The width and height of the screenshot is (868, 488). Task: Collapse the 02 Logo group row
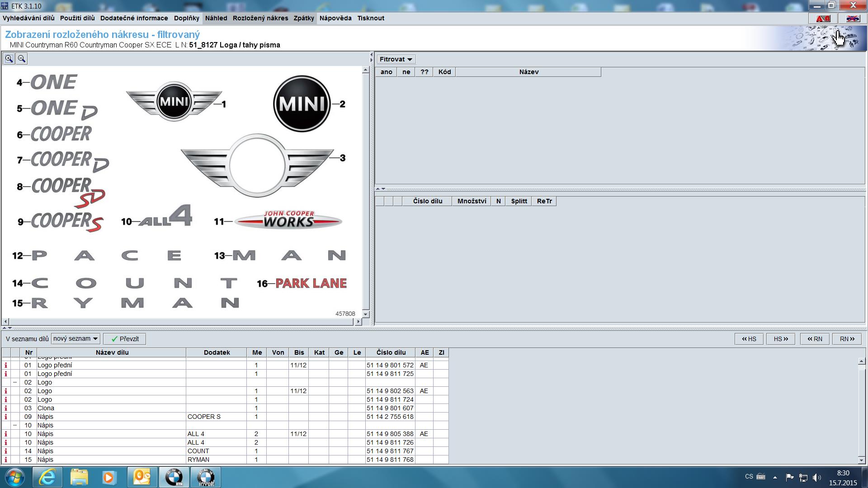click(15, 382)
